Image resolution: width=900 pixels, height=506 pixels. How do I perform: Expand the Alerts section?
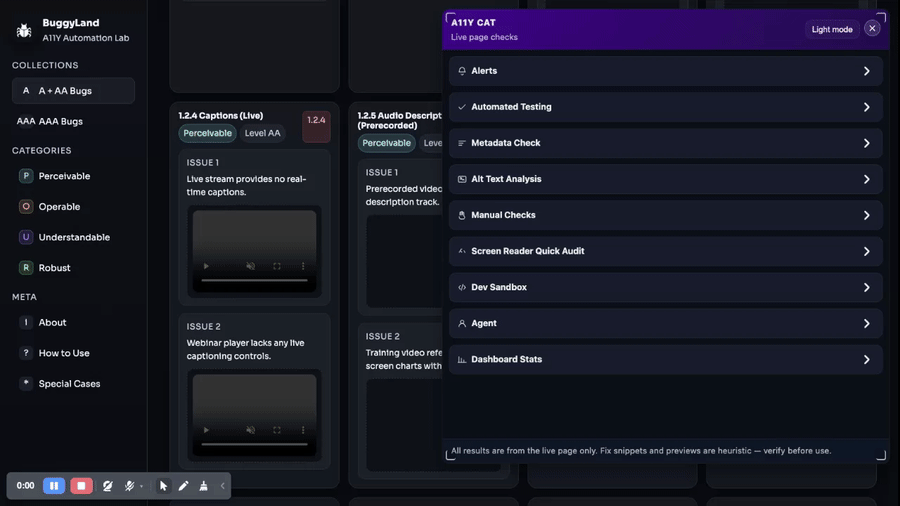click(x=665, y=71)
